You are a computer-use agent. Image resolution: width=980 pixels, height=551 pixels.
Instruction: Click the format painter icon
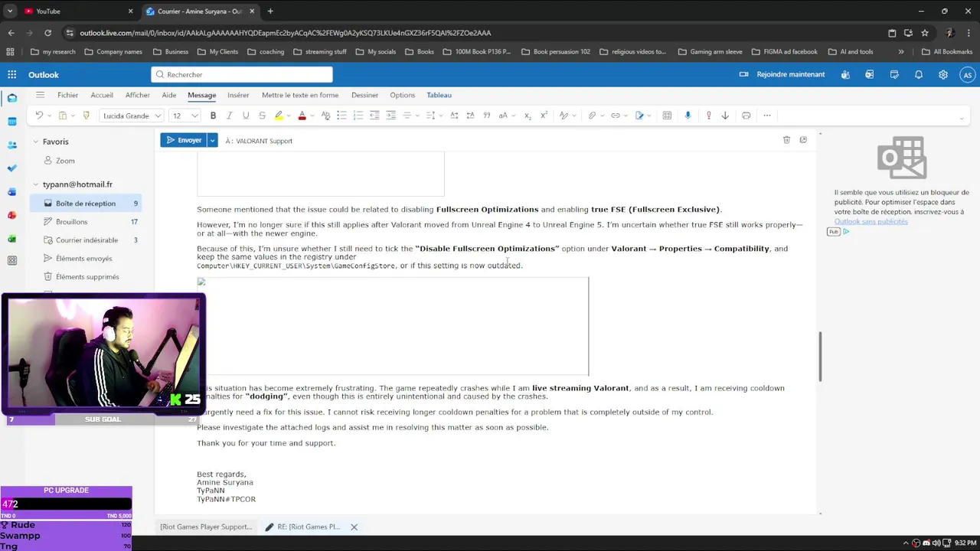[86, 116]
